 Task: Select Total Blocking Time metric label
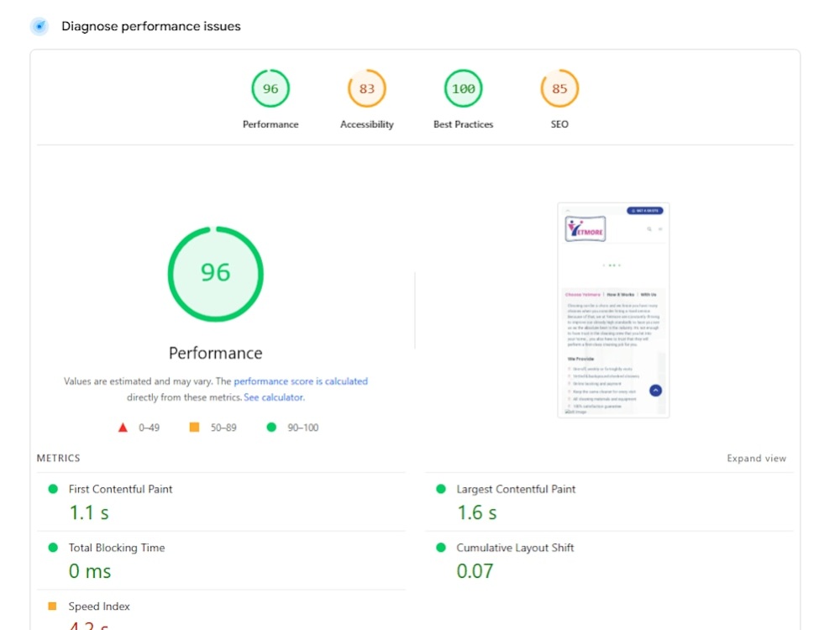click(x=117, y=548)
